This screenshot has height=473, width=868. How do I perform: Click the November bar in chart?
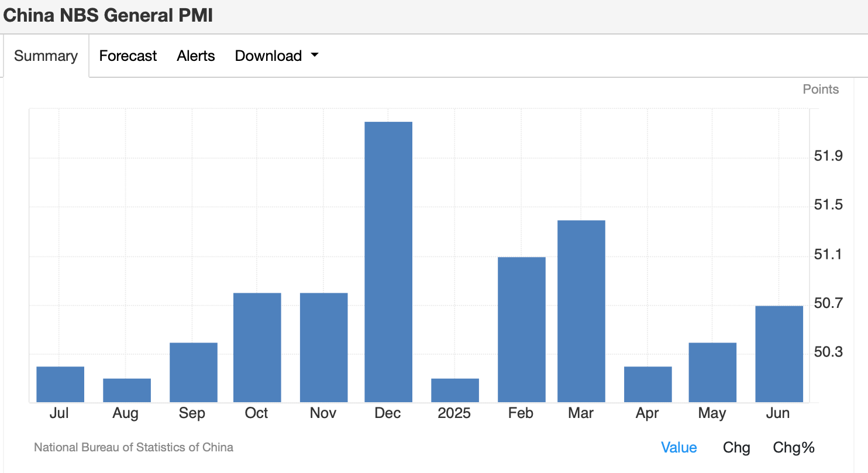point(324,347)
